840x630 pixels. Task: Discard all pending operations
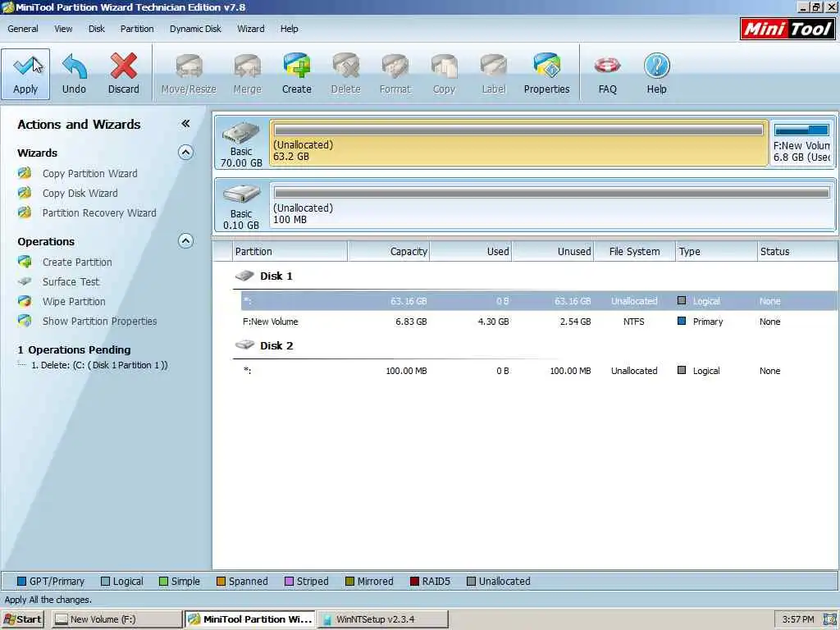(123, 74)
